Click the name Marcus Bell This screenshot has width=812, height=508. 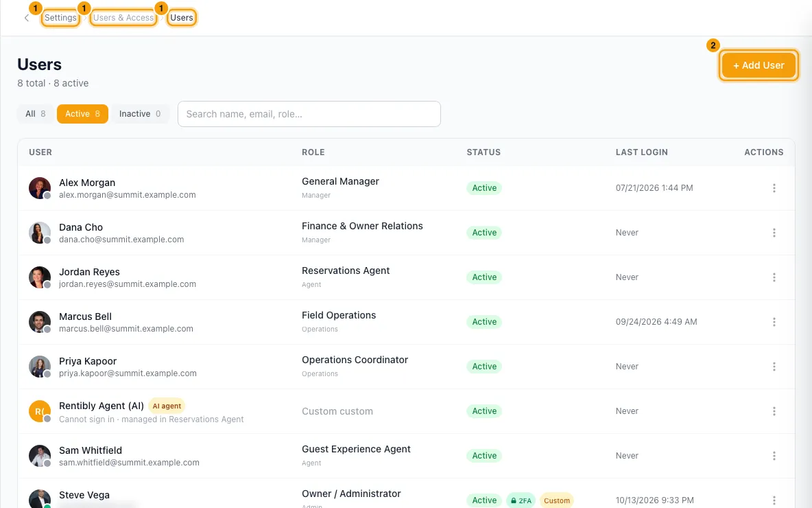[85, 316]
